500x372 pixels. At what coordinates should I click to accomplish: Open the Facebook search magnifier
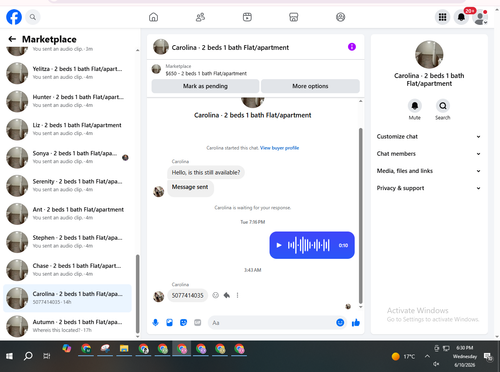tap(33, 17)
